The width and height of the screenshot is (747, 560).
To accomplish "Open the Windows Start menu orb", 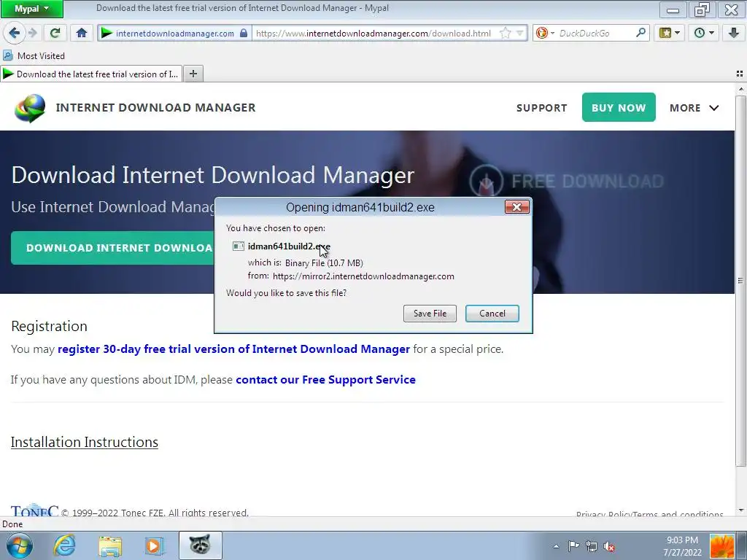I will [x=20, y=545].
